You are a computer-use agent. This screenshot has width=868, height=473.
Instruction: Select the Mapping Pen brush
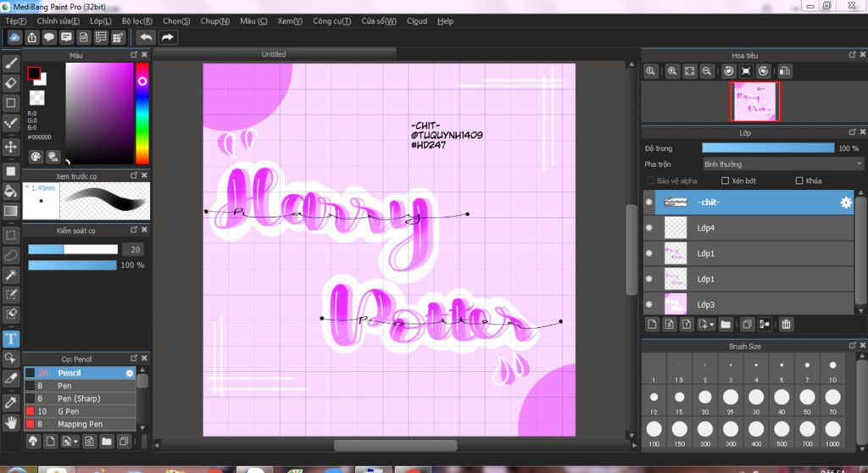tap(81, 425)
